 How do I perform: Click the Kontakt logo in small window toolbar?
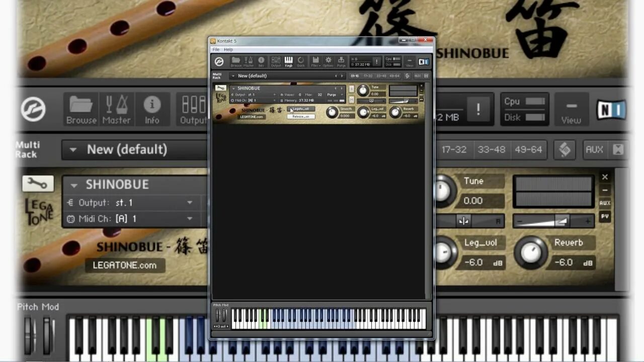point(219,62)
